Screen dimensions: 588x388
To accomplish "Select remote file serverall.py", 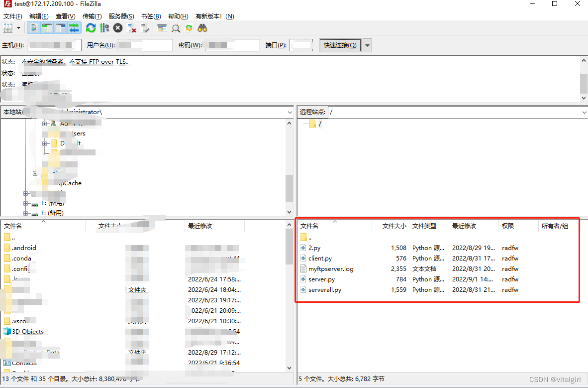I will (x=325, y=290).
